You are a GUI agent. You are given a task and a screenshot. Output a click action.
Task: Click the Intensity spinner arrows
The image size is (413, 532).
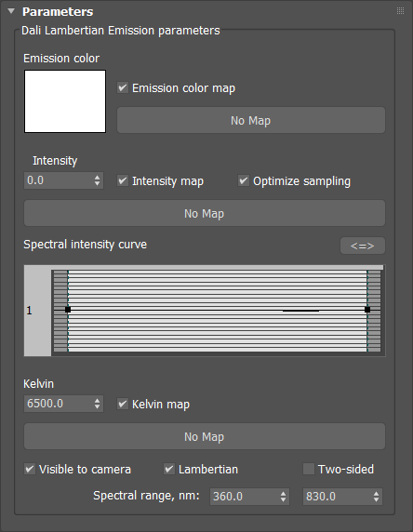[98, 180]
